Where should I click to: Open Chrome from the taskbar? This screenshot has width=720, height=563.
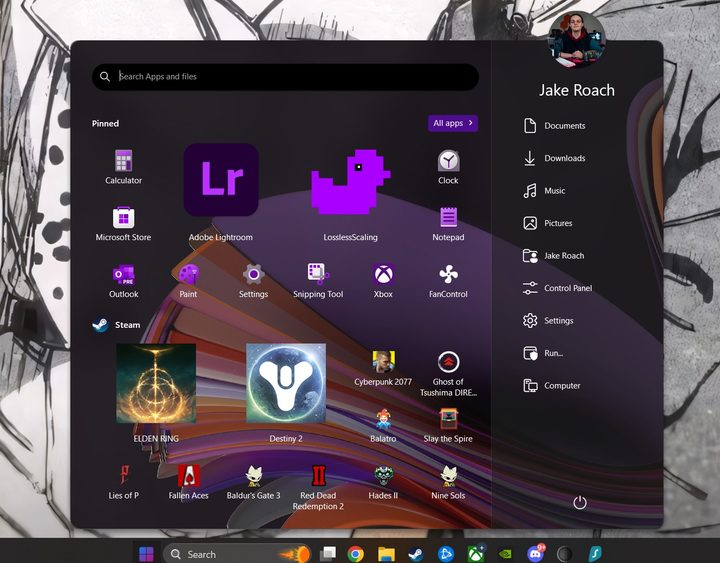[355, 554]
